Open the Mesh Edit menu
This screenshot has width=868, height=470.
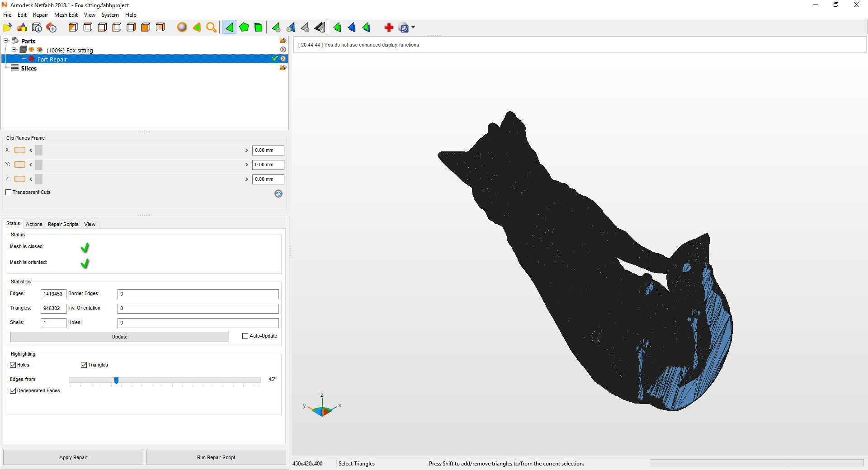[66, 15]
